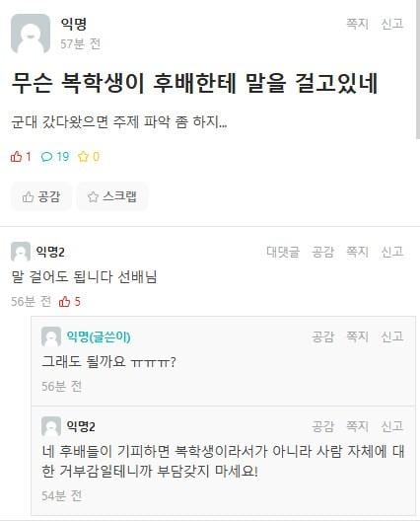Send 쪽지 to the post author
The image size is (420, 521).
357,24
